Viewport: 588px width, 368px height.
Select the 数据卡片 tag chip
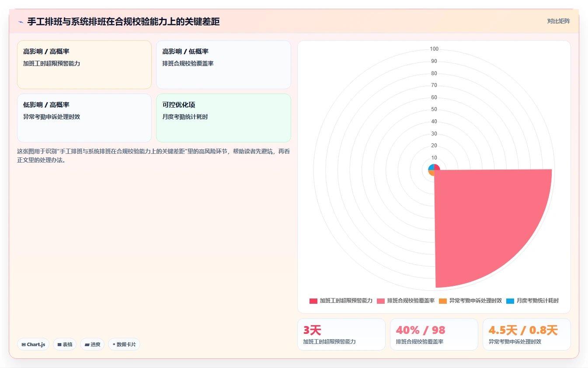coord(124,344)
